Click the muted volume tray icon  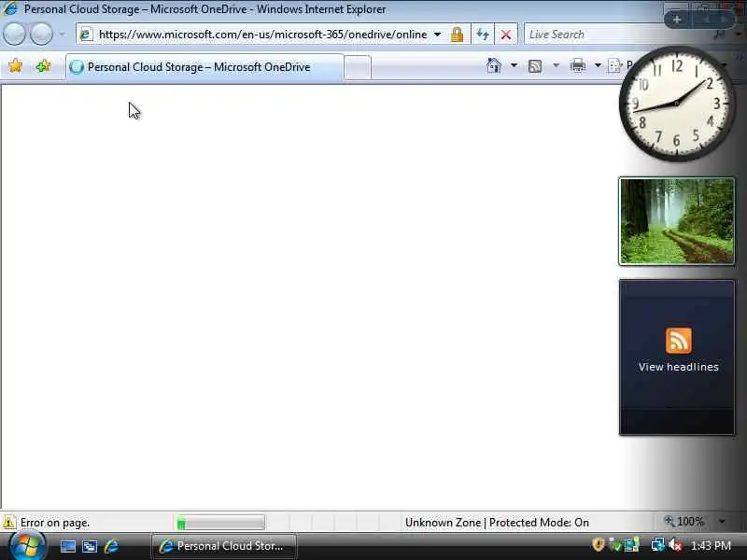[675, 545]
